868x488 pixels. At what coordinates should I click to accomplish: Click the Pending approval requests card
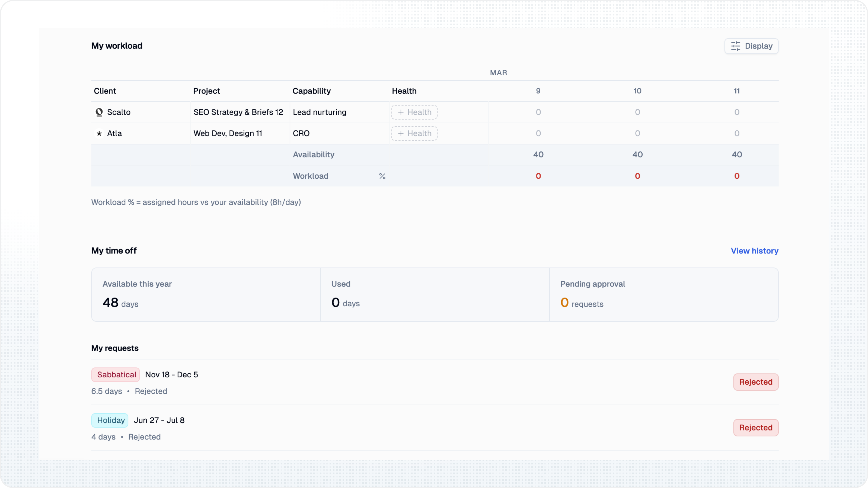coord(663,295)
